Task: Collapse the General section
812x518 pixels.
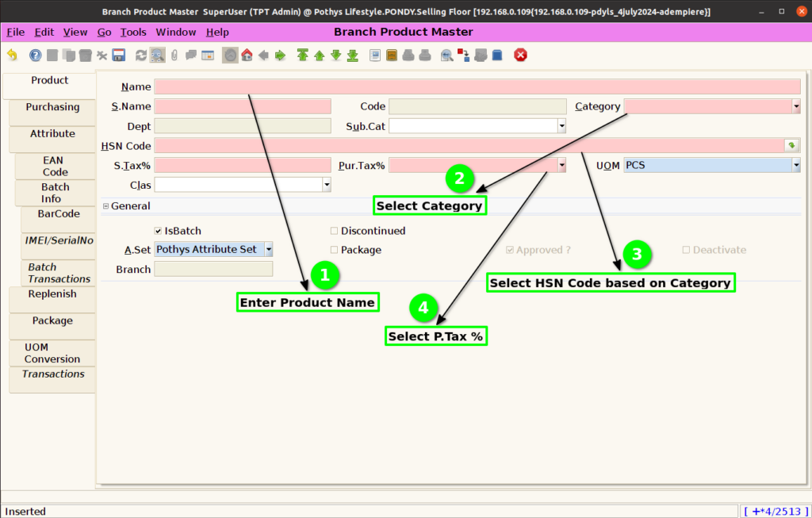Action: pyautogui.click(x=105, y=206)
